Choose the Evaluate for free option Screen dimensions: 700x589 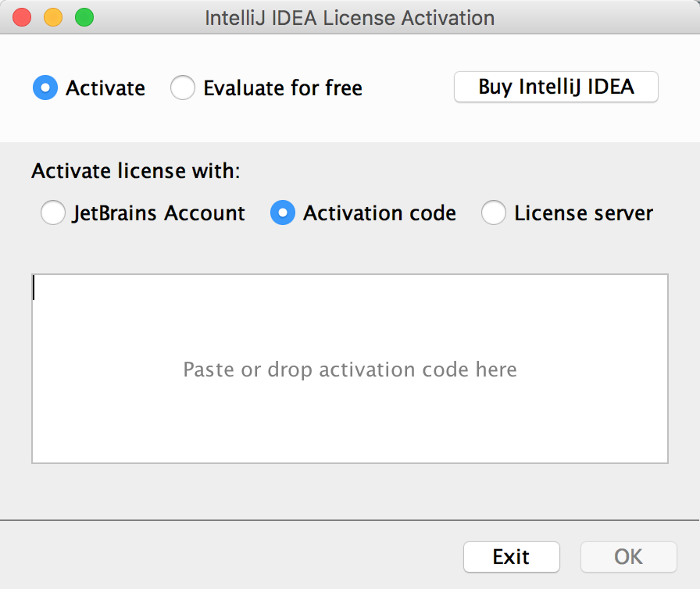tap(183, 87)
